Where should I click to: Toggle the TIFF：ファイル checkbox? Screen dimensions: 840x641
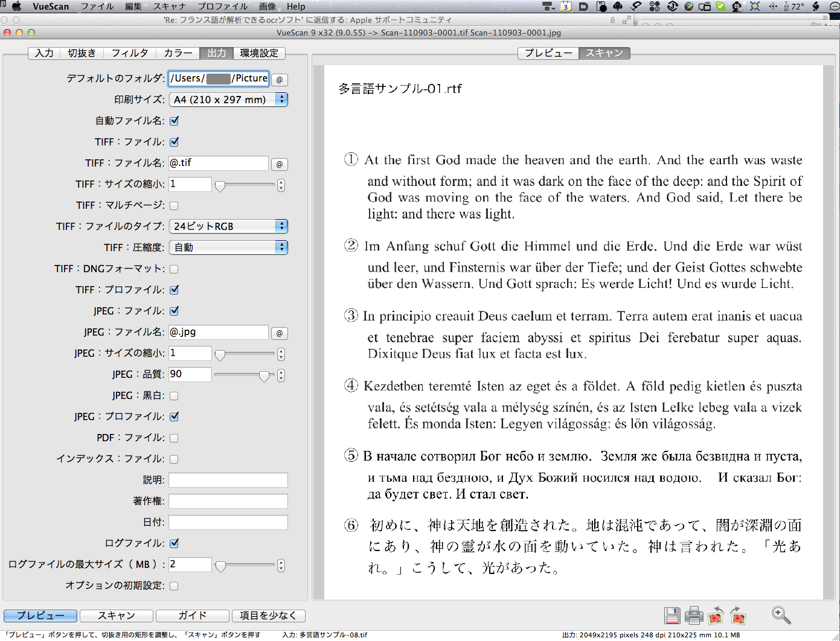[x=175, y=142]
